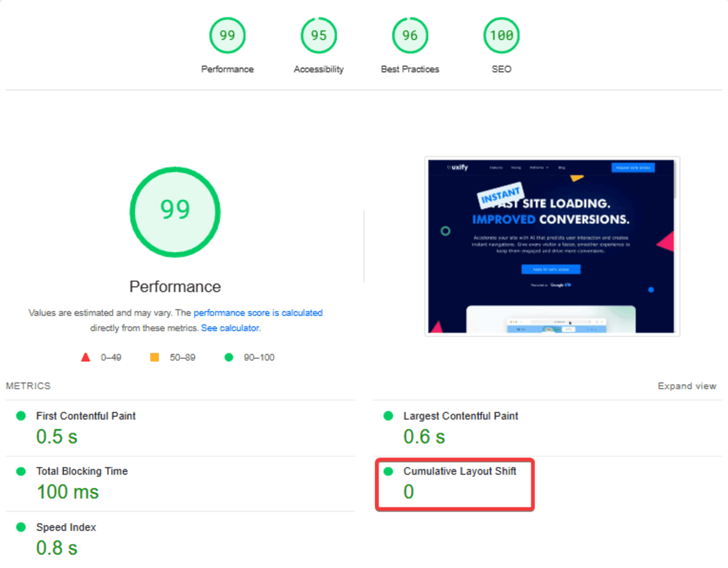
Task: Click the '0.6 s' Largest Contentful Paint value
Action: click(x=424, y=436)
